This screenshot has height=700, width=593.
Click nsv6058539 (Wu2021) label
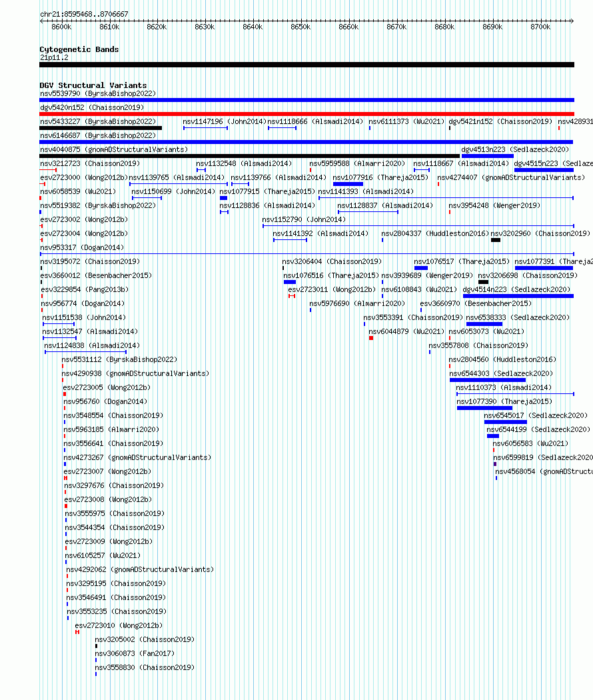78,191
